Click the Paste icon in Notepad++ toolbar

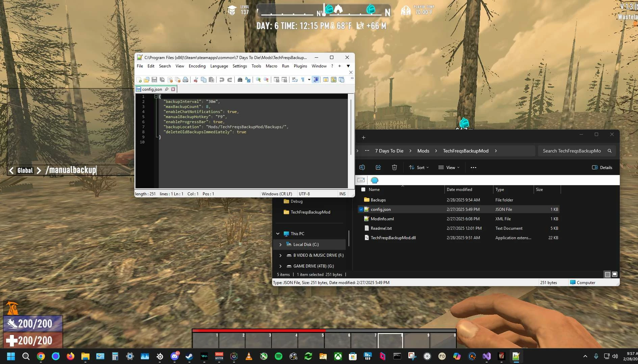tap(211, 80)
